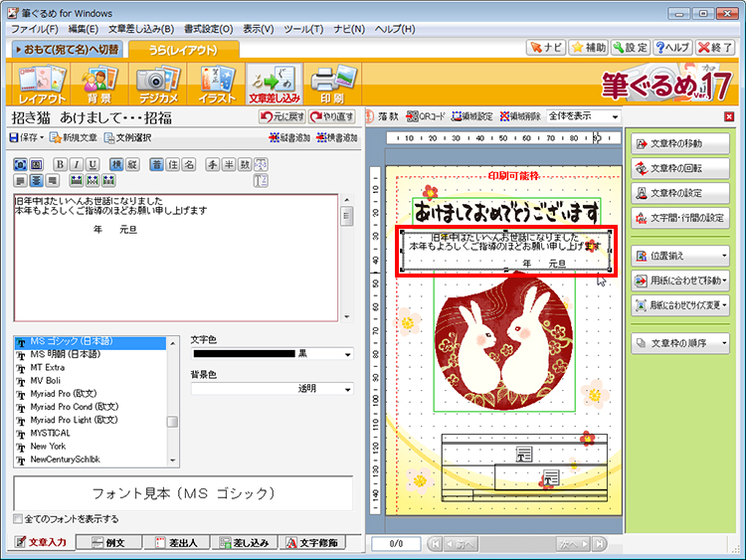
Task: Open ヘルプ help button at top right
Action: pyautogui.click(x=672, y=48)
